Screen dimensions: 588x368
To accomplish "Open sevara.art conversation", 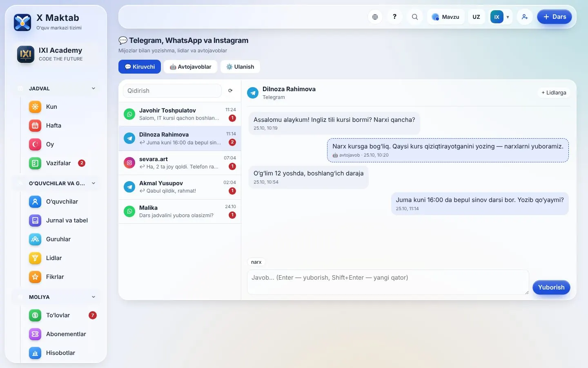I will (x=180, y=163).
